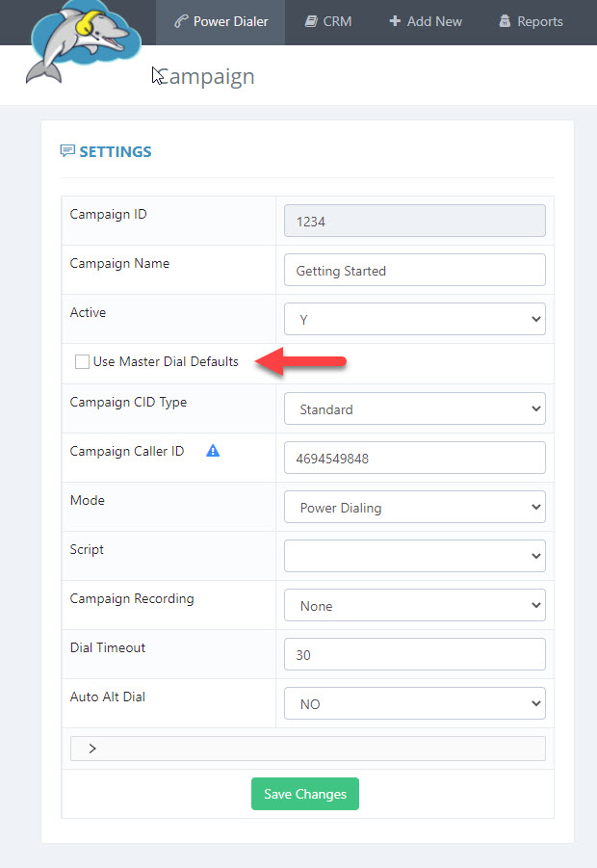597x868 pixels.
Task: Click the Reports icon in the navbar
Action: pos(505,21)
